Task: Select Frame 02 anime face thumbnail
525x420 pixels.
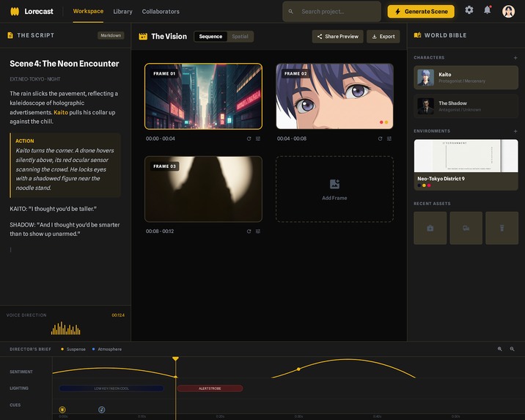Action: tap(334, 96)
